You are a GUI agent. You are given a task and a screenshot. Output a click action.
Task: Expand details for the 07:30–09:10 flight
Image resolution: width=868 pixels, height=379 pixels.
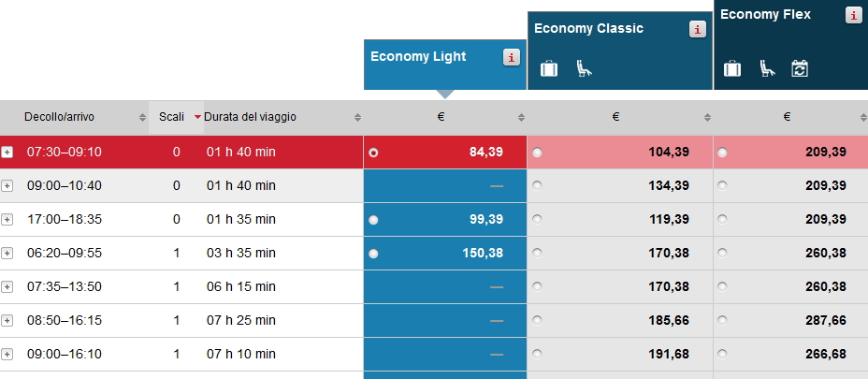click(x=7, y=153)
